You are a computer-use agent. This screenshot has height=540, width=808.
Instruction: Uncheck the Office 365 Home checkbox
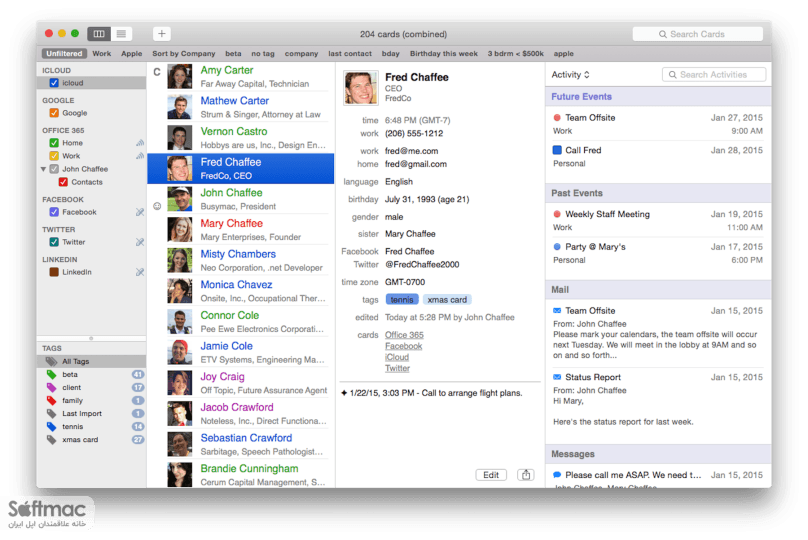tap(54, 143)
